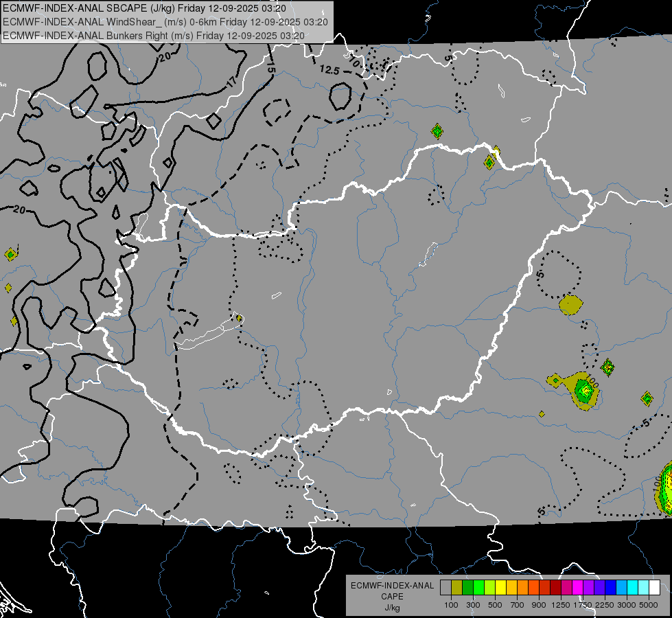The height and width of the screenshot is (618, 672).
Task: Select the WindShear 0-6km header line
Action: [x=165, y=22]
